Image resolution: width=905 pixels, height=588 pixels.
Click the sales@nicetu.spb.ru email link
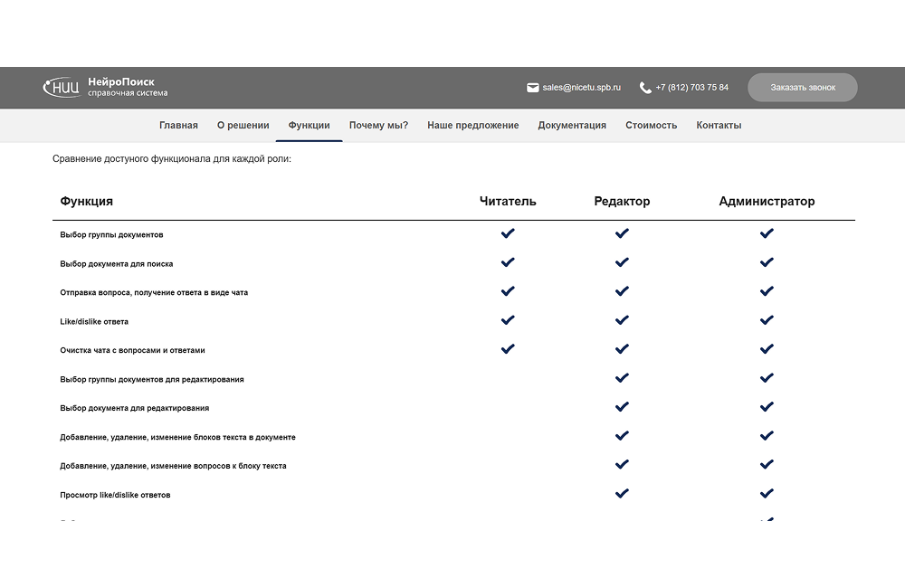582,88
